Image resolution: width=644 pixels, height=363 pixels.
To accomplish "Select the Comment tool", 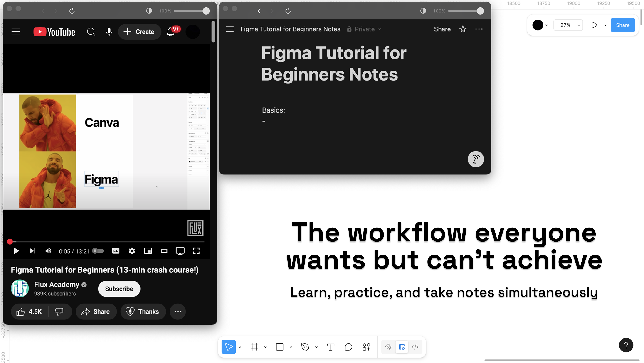I will pyautogui.click(x=348, y=347).
